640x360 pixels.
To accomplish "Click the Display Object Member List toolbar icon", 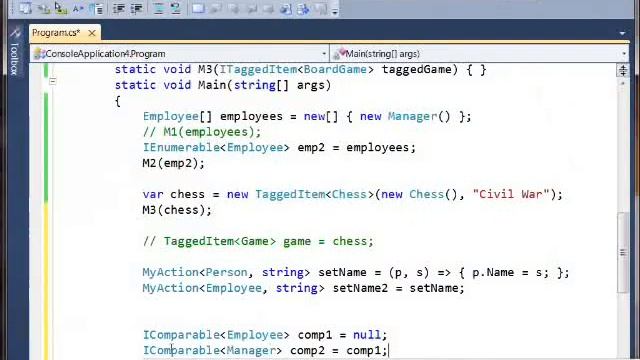I will 25,8.
